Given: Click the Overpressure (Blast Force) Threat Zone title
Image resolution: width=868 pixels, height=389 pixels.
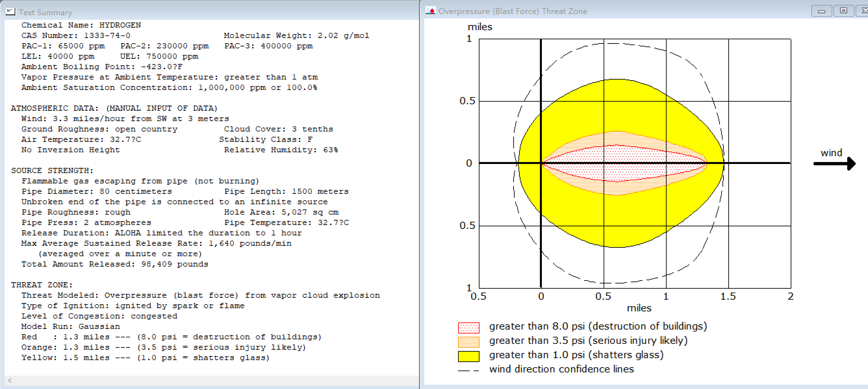Looking at the screenshot, I should point(512,11).
